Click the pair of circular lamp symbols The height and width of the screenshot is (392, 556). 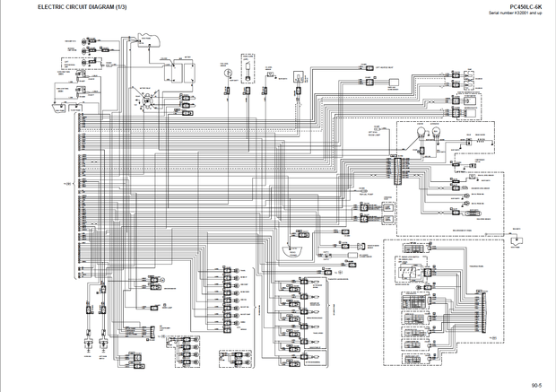coord(427,133)
